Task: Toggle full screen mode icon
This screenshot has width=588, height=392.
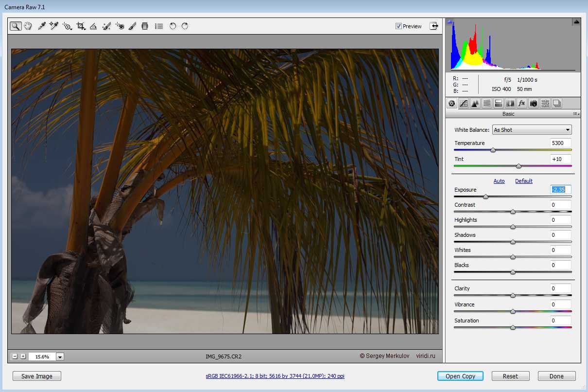Action: tap(433, 26)
